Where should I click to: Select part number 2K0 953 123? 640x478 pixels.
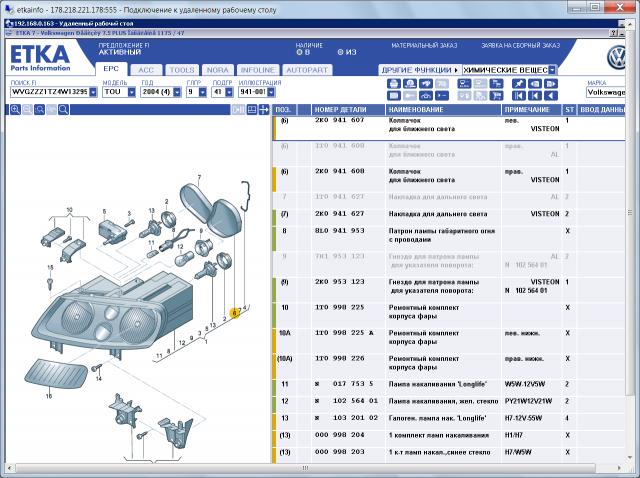(x=339, y=282)
